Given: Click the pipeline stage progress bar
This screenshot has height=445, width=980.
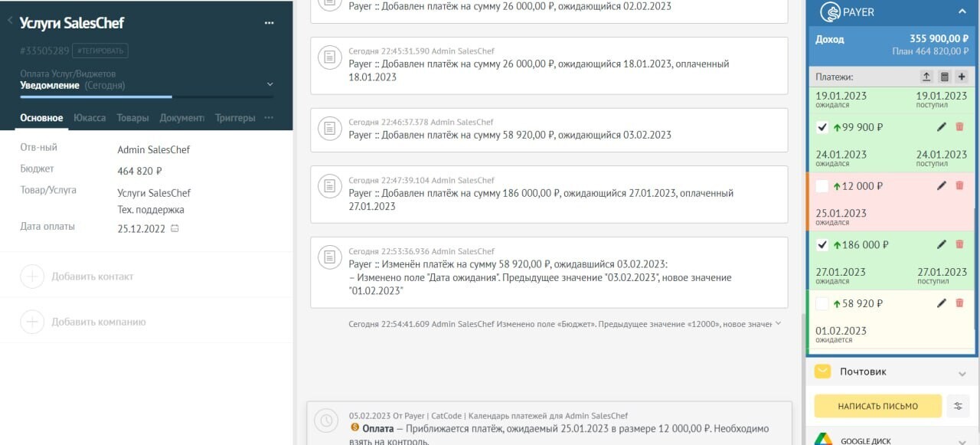Looking at the screenshot, I should point(146,97).
